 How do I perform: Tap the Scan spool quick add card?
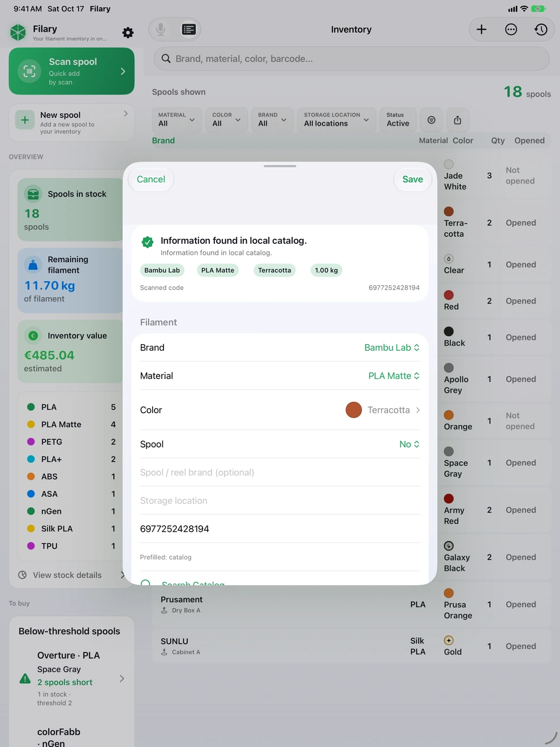tap(71, 71)
